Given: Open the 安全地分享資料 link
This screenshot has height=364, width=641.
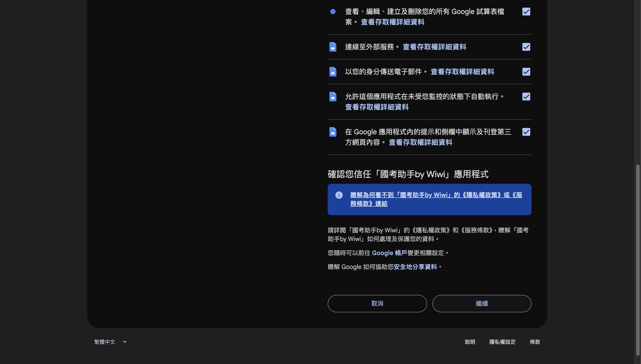Looking at the screenshot, I should click(415, 267).
